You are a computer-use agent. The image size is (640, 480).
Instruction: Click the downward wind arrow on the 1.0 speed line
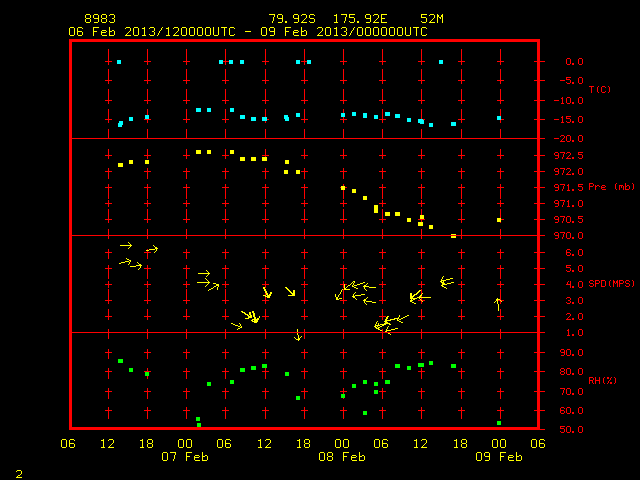click(298, 335)
